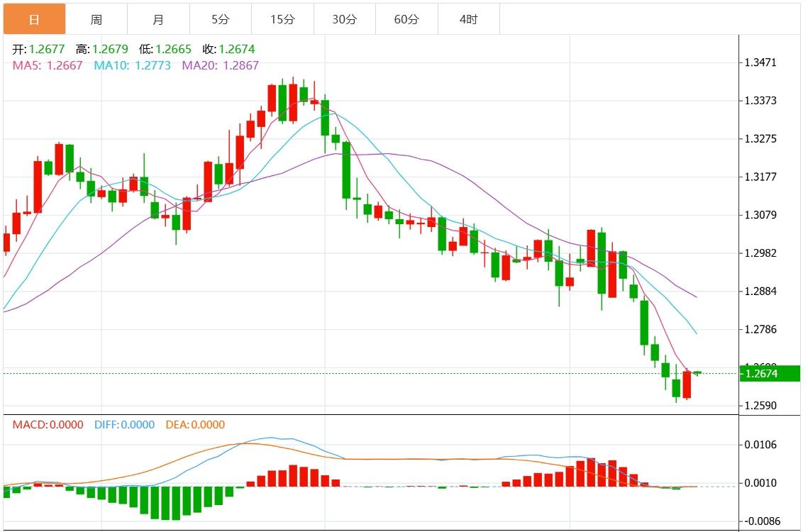This screenshot has width=808, height=532.
Task: Click the MA20: 1.2867 indicator label
Action: (221, 65)
